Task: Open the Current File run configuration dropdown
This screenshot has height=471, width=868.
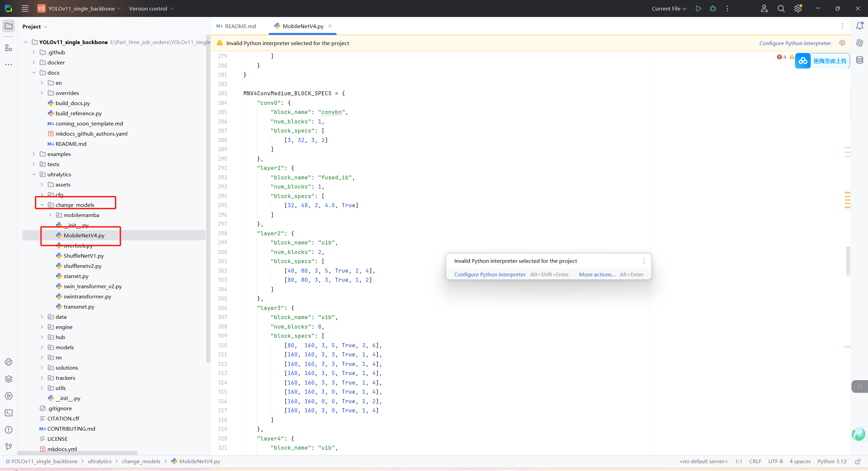Action: [x=669, y=8]
